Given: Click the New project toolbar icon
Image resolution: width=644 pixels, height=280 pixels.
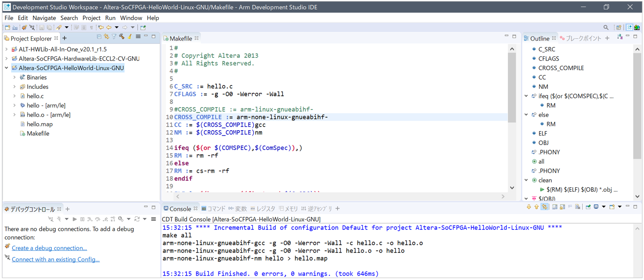Looking at the screenshot, I should point(7,27).
